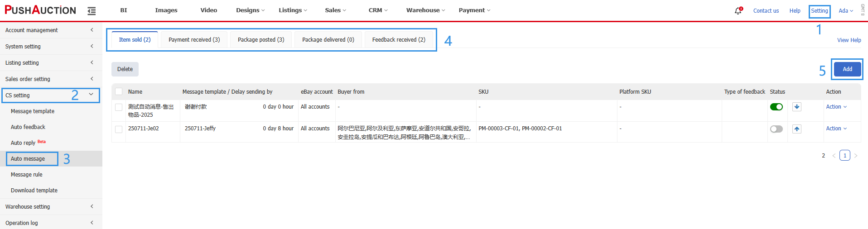This screenshot has height=229, width=868.
Task: Click the blue Add button
Action: pos(847,69)
